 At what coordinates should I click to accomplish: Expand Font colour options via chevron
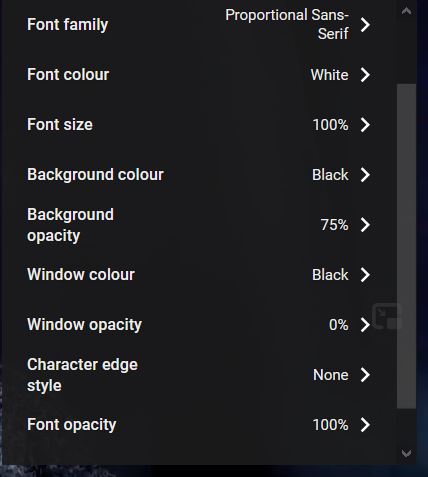pyautogui.click(x=365, y=75)
